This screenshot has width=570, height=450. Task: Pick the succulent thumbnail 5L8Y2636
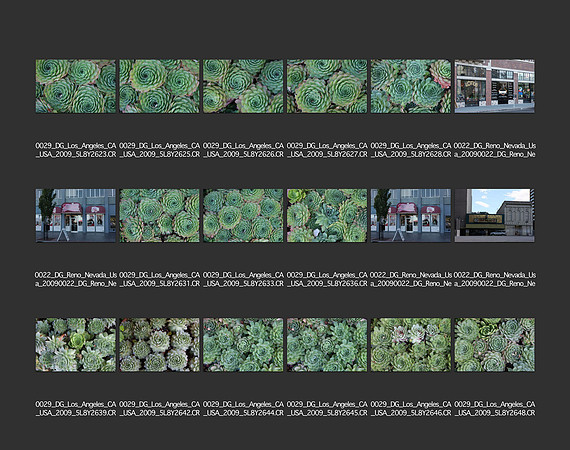[327, 216]
